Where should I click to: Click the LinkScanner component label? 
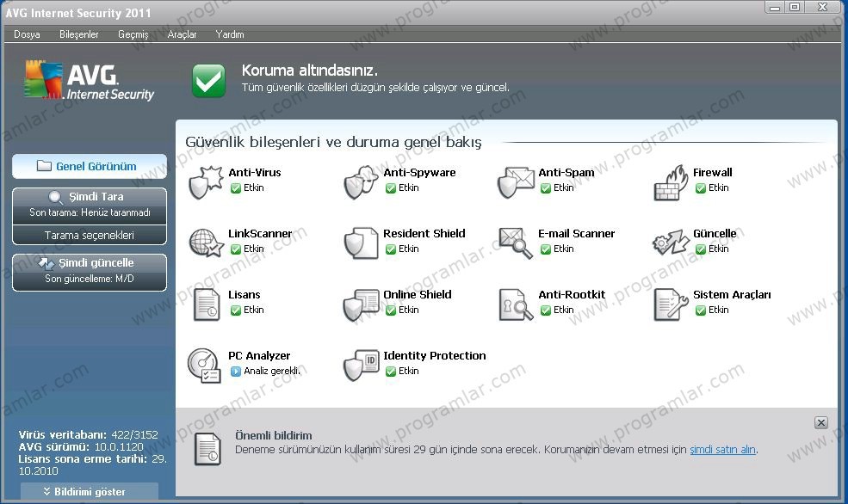click(260, 233)
